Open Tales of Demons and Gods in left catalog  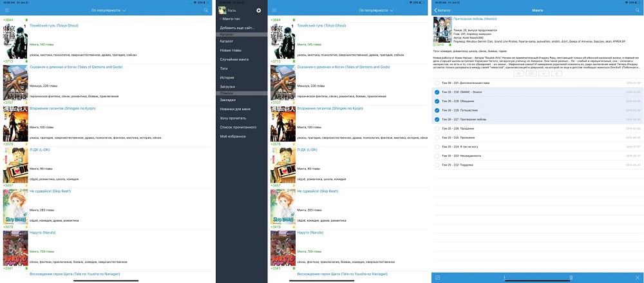click(x=76, y=67)
